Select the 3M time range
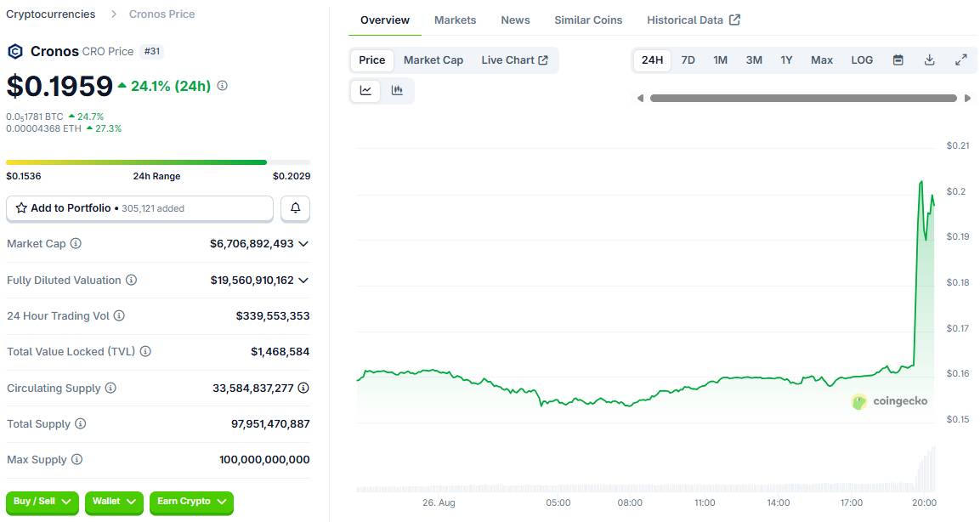 [x=754, y=60]
